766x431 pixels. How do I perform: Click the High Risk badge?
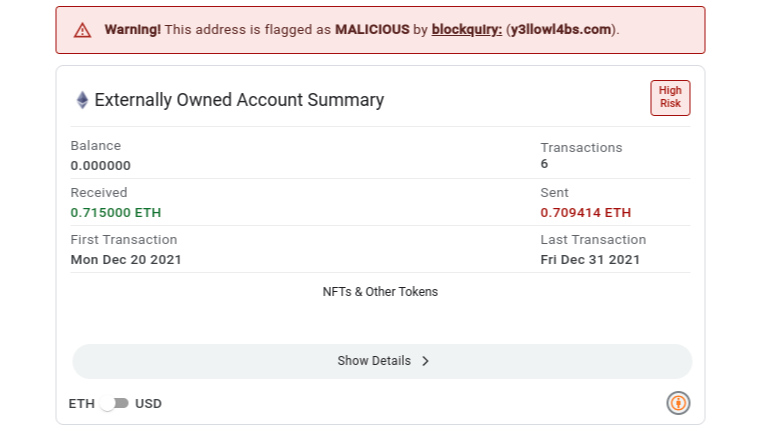(670, 98)
